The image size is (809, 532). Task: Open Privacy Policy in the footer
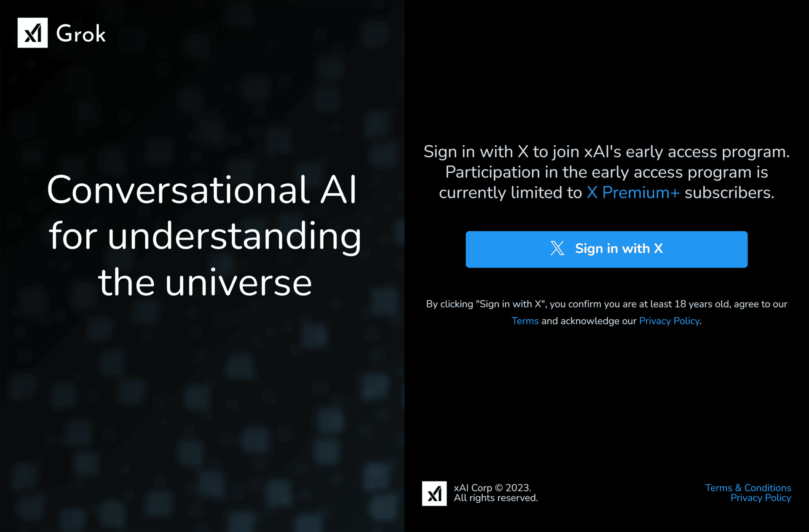pyautogui.click(x=761, y=498)
